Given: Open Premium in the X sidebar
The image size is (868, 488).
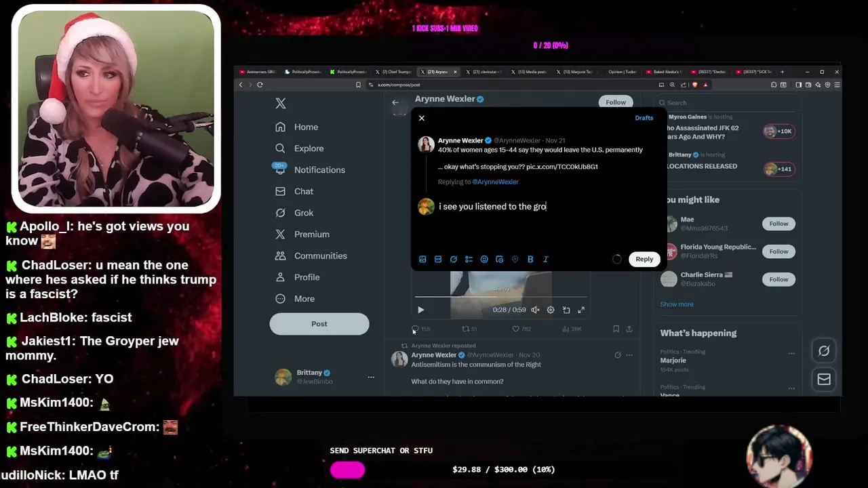Looking at the screenshot, I should [x=302, y=235].
